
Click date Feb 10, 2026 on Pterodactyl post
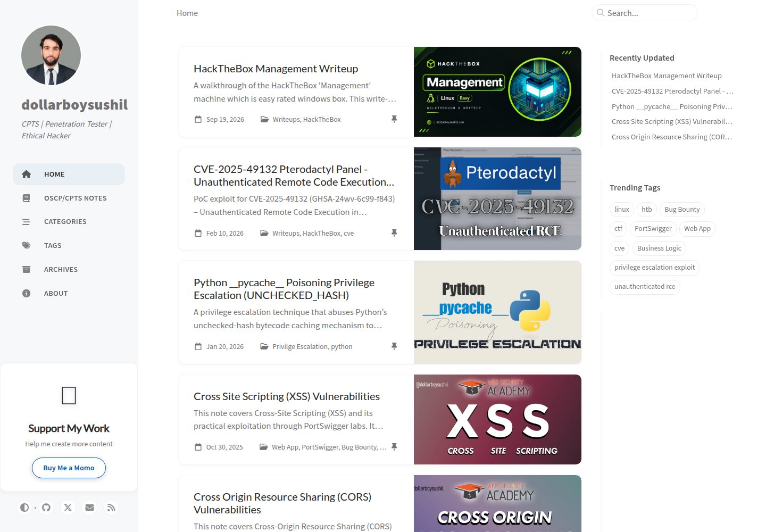(x=224, y=234)
